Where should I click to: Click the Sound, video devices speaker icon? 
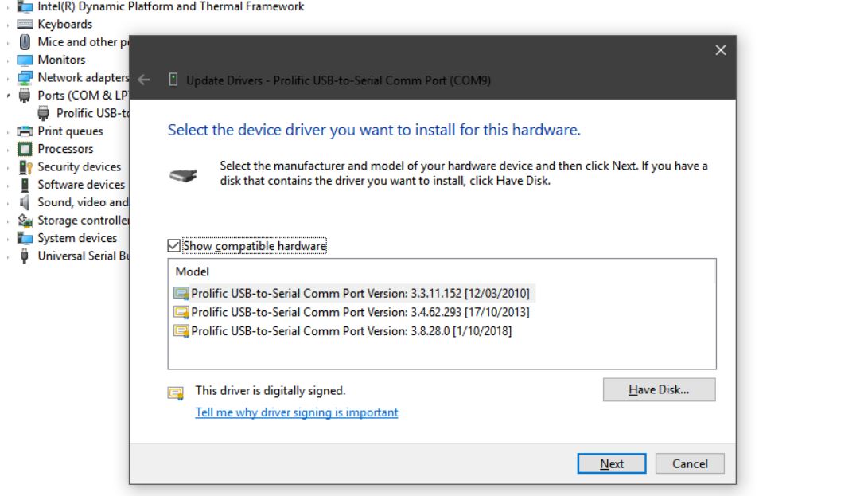point(25,202)
